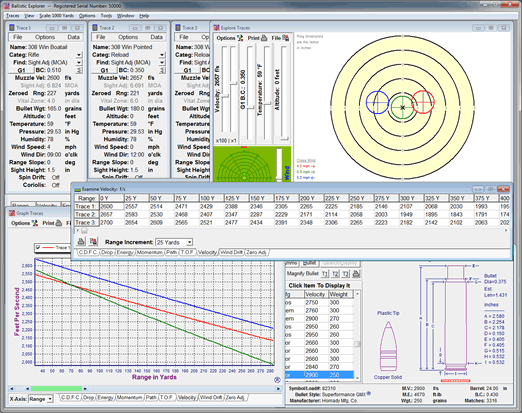This screenshot has width=522, height=413.
Task: Click Examine Velocity window title icon
Action: coord(78,189)
